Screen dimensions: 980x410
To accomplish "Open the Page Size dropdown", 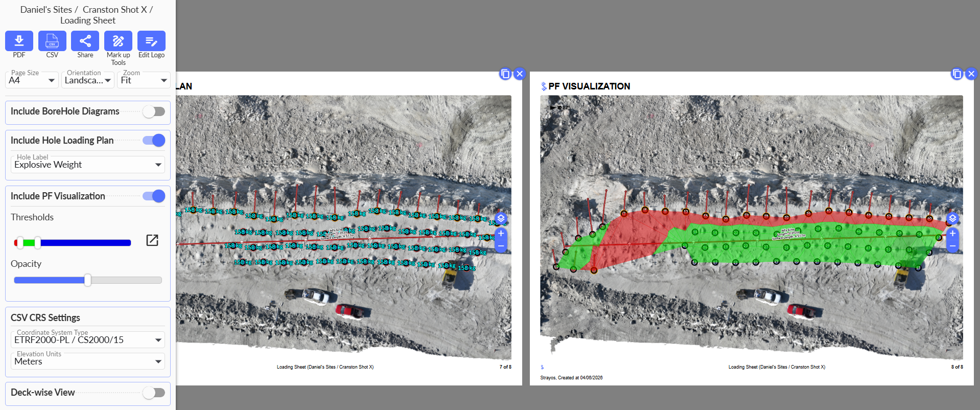I will (x=32, y=80).
